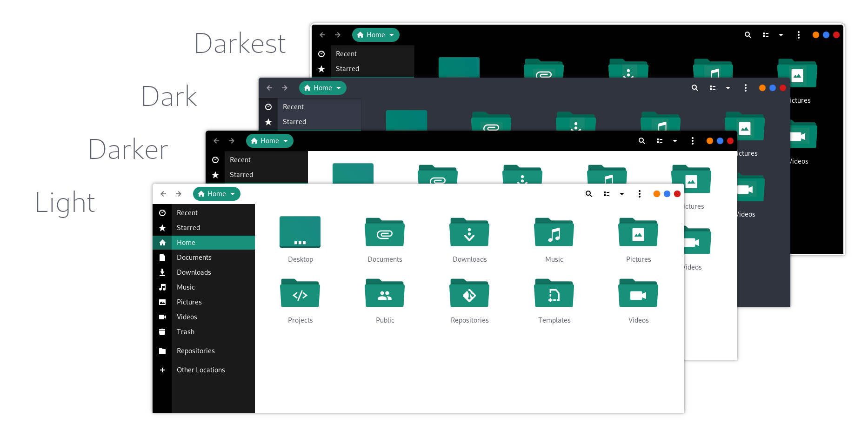Open the three-dot menu in Light window
868x436 pixels.
click(640, 194)
